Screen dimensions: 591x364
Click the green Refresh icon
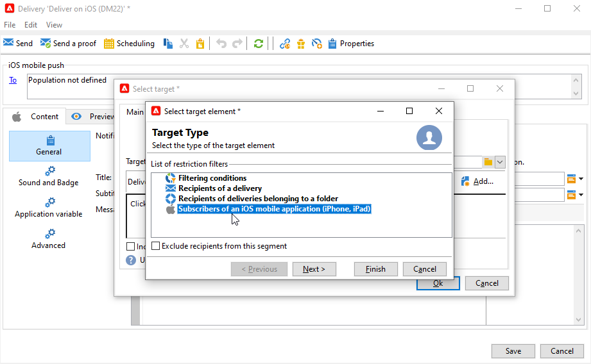pos(258,44)
